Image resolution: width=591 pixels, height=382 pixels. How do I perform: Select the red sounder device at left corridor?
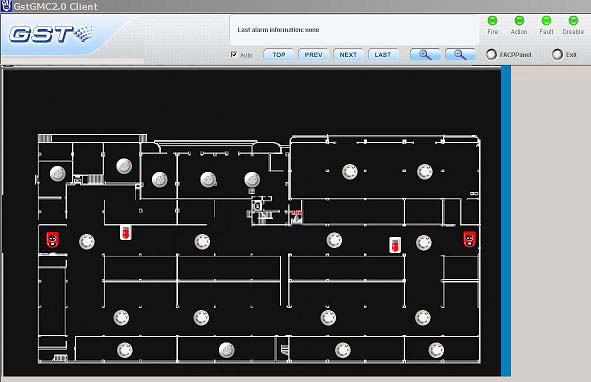[x=52, y=239]
